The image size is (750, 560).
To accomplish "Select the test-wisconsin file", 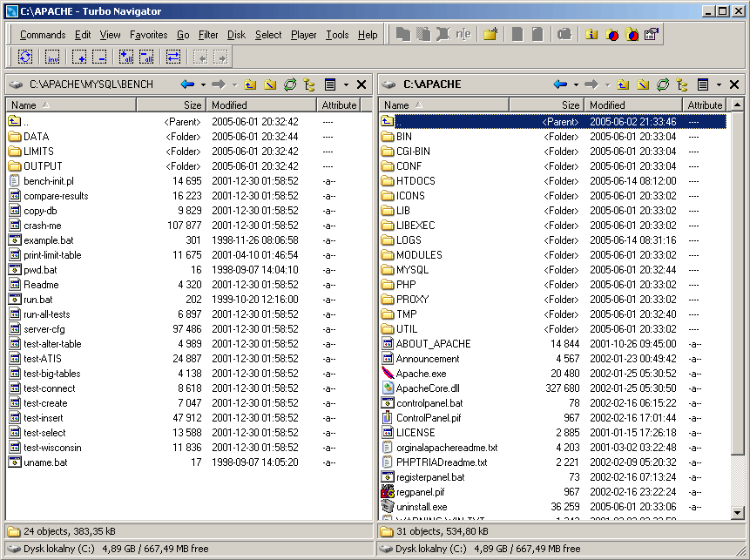I will [x=52, y=448].
